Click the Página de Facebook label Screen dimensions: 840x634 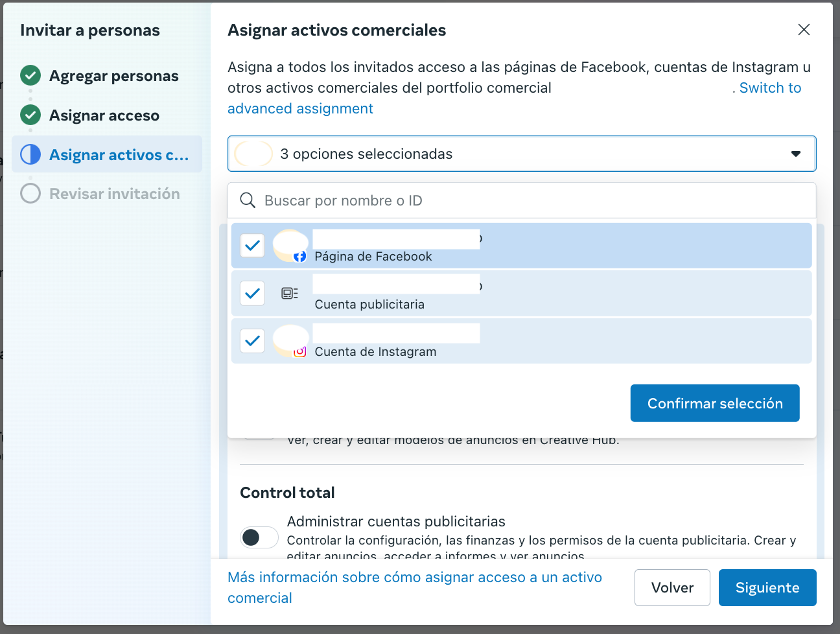(x=373, y=257)
